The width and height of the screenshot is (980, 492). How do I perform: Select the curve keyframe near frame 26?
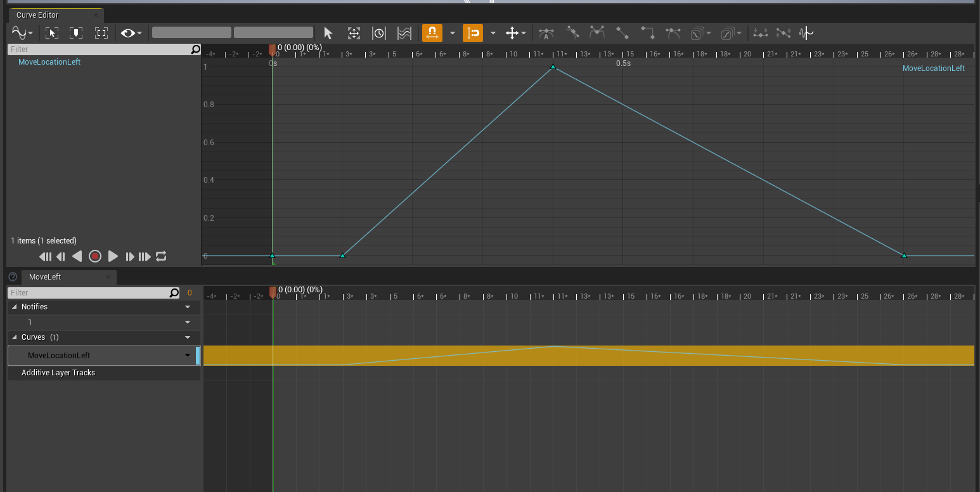[x=904, y=256]
